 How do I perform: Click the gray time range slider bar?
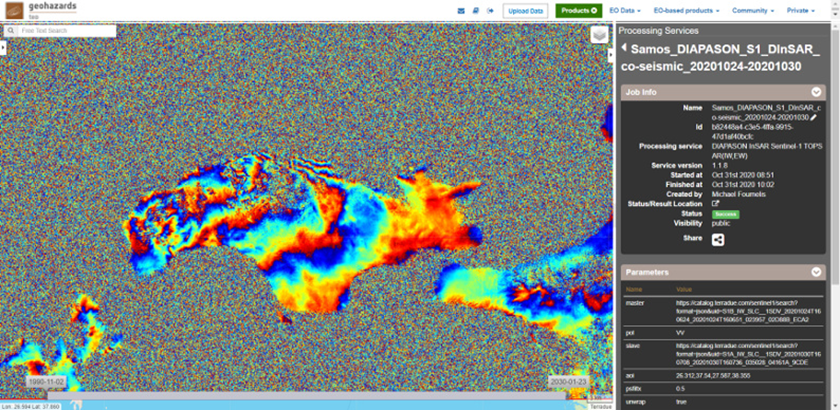pyautogui.click(x=305, y=395)
